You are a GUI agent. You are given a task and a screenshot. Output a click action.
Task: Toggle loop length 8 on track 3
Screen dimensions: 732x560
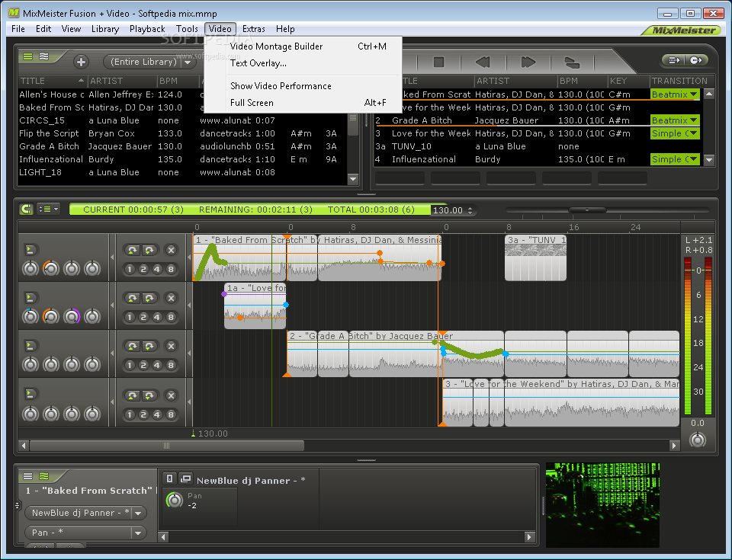(171, 366)
